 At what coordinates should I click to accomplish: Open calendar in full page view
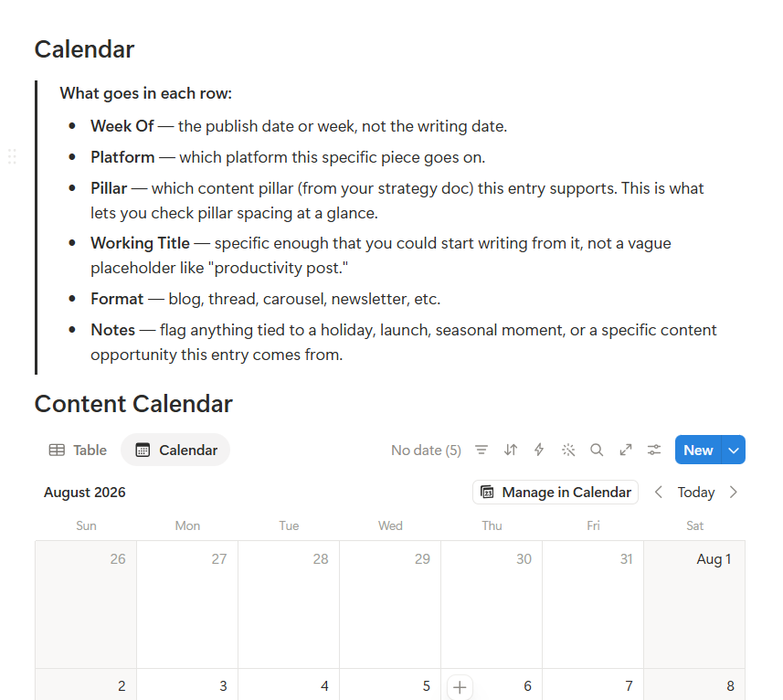click(626, 450)
